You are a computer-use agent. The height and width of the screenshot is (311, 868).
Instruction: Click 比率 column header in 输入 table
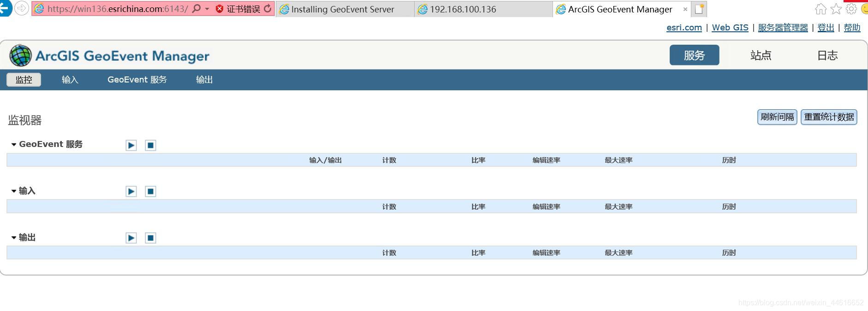pos(478,207)
